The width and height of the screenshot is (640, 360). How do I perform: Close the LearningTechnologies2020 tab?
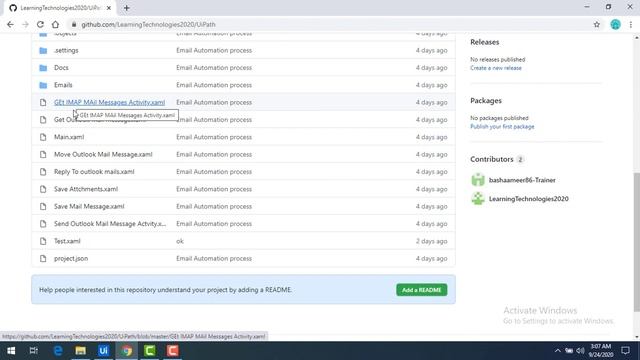coord(109,8)
